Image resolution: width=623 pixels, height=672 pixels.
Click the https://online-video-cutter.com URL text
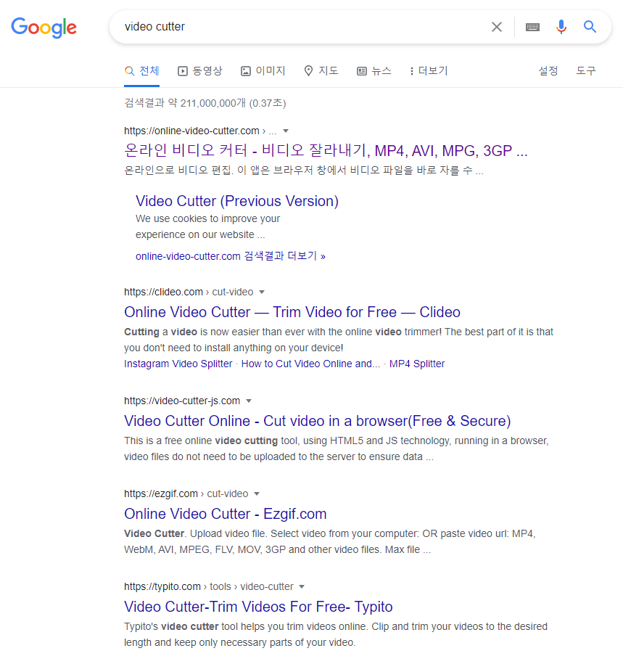click(x=191, y=131)
